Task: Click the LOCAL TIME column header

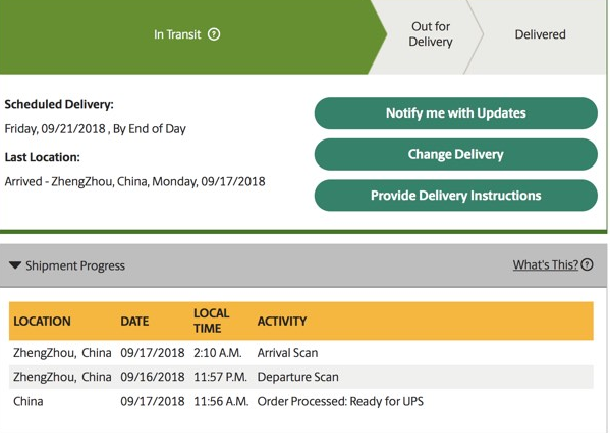Action: [211, 321]
